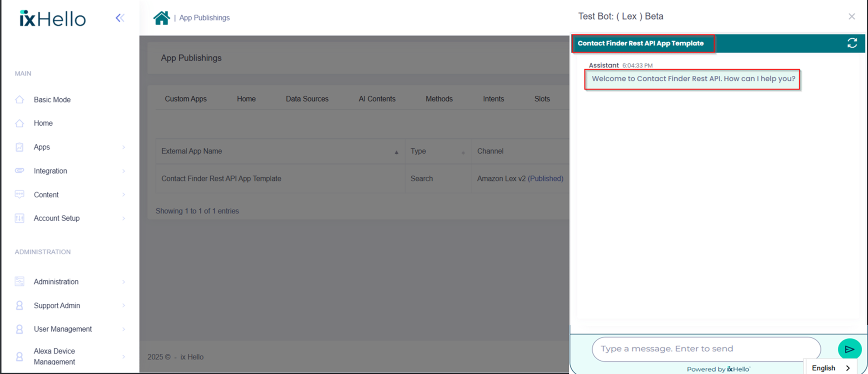This screenshot has height=374, width=868.
Task: Expand the Administration submenu chevron
Action: click(x=124, y=282)
